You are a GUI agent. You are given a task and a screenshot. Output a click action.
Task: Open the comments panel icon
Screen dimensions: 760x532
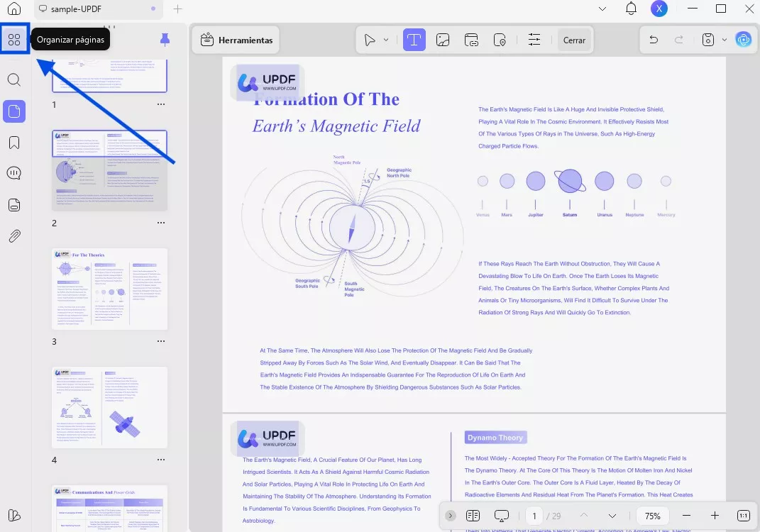(14, 174)
